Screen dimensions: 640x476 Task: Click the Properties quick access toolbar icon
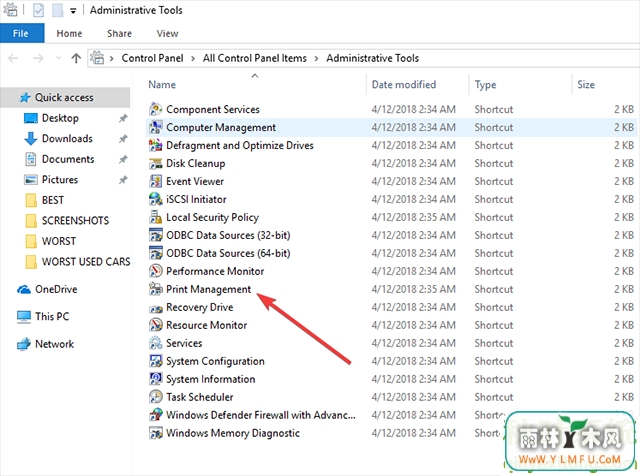[38, 10]
